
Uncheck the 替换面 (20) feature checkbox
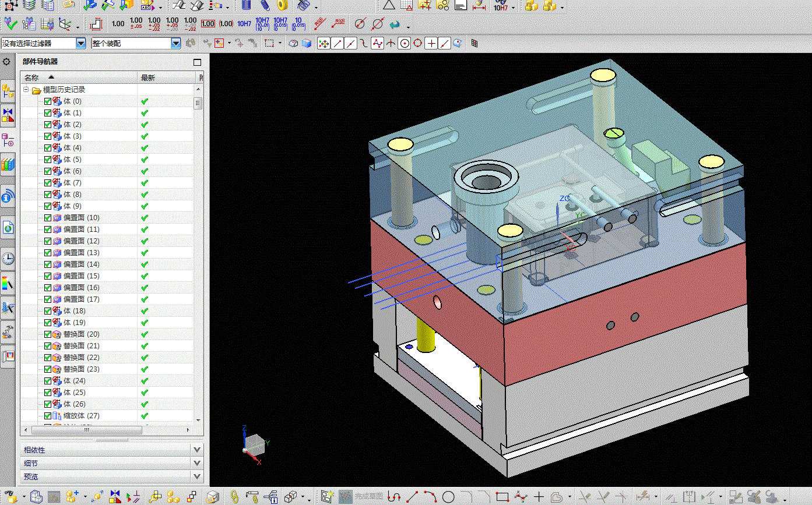(48, 334)
